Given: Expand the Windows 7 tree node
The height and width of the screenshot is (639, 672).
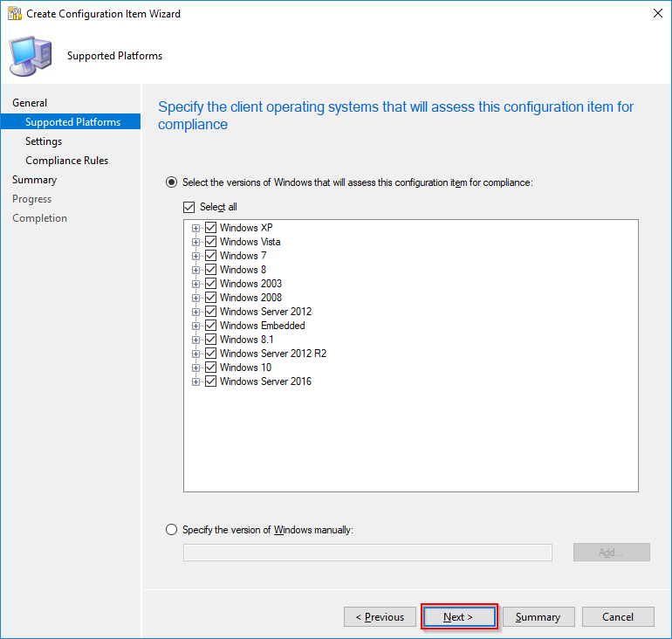Looking at the screenshot, I should [x=195, y=256].
